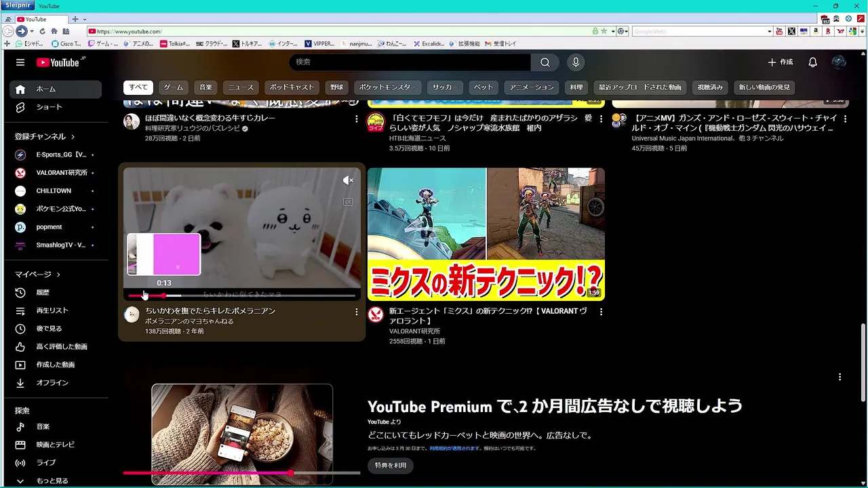The height and width of the screenshot is (488, 868).
Task: Click the 特典を利用 button
Action: [391, 466]
